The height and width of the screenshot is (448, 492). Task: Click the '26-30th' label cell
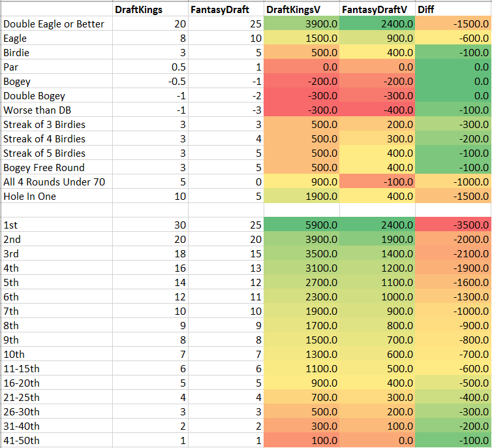tap(57, 412)
